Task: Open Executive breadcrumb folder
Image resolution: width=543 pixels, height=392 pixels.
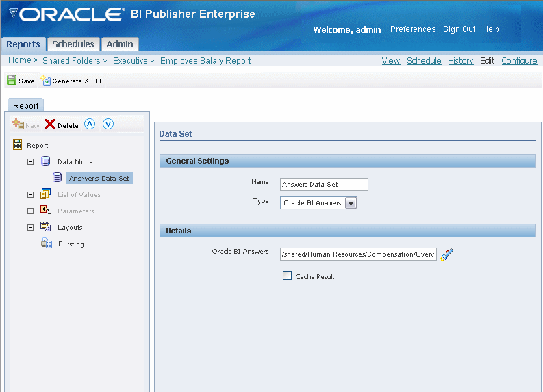Action: [130, 61]
